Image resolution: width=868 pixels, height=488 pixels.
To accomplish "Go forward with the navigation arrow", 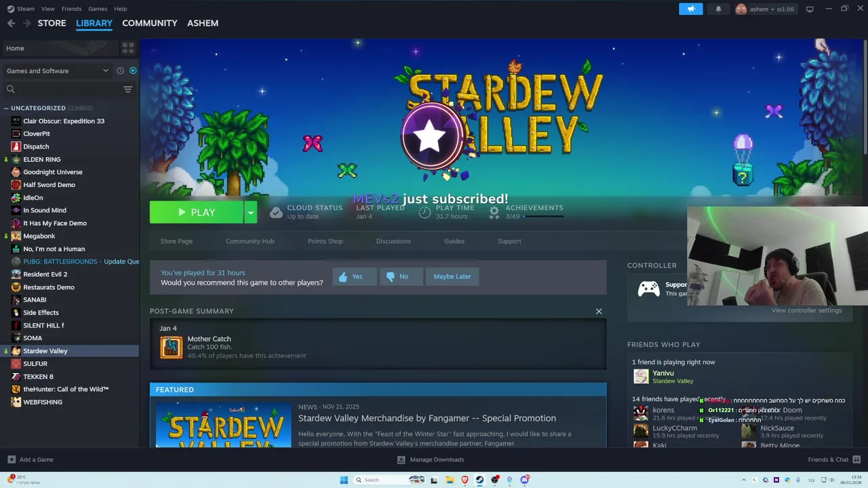I will pyautogui.click(x=27, y=23).
